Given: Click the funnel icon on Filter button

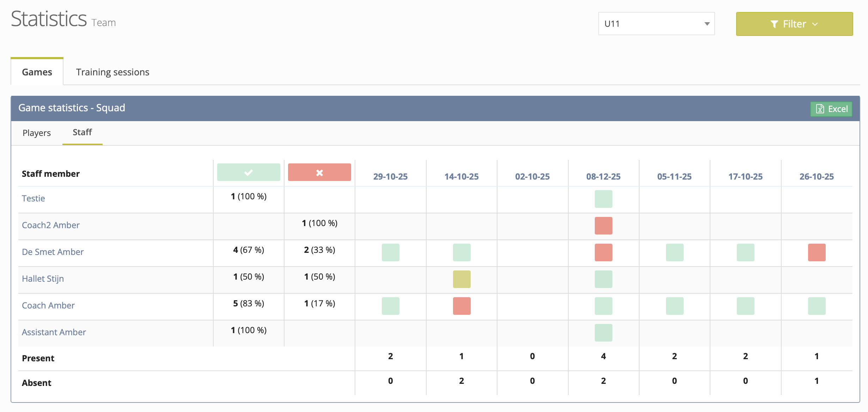Looking at the screenshot, I should tap(774, 24).
